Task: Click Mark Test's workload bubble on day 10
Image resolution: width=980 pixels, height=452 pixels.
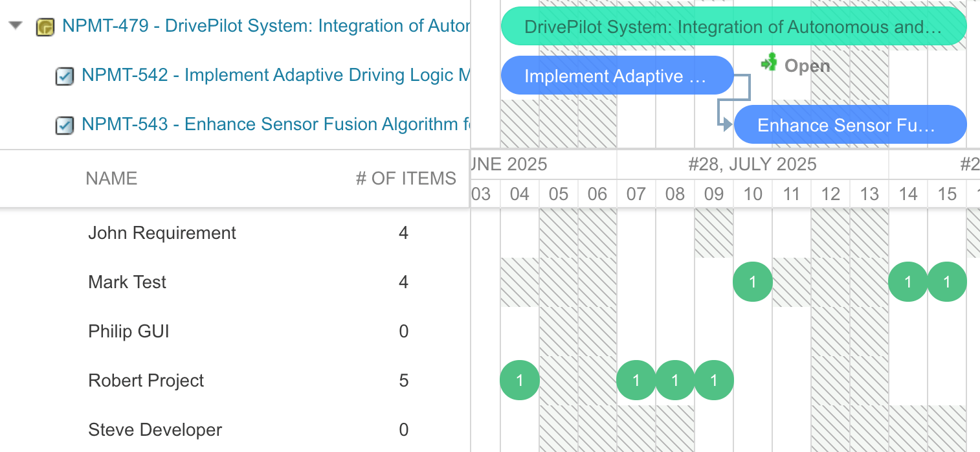Action: (x=753, y=282)
